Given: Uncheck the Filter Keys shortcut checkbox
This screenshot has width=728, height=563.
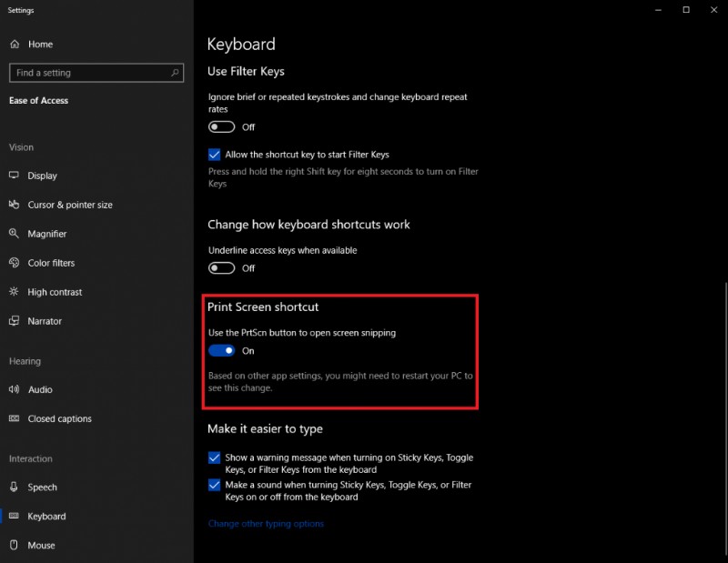Looking at the screenshot, I should (x=214, y=155).
